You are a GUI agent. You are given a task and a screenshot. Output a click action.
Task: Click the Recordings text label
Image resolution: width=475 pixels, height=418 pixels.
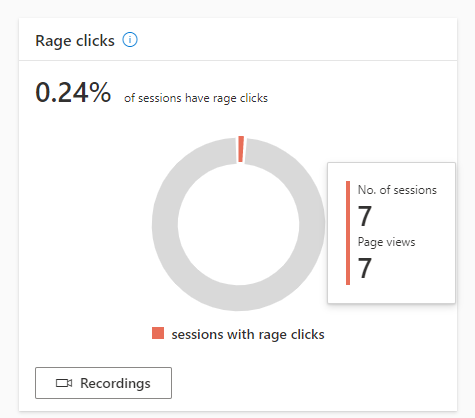[x=115, y=383]
